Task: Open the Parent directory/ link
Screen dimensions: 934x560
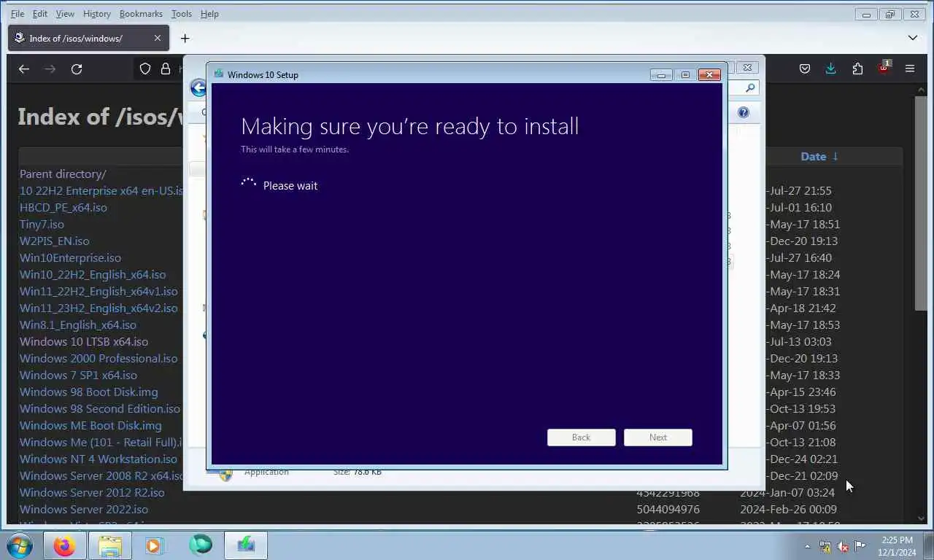Action: tap(63, 174)
